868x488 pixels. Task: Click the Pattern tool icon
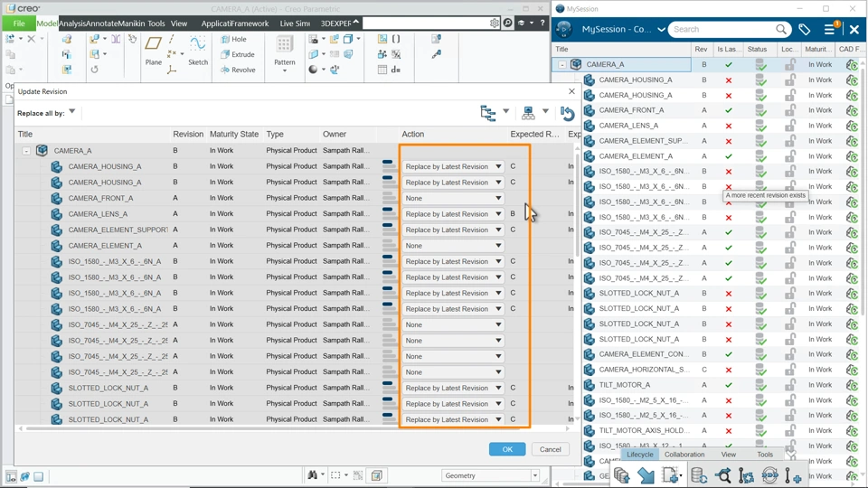pos(285,45)
